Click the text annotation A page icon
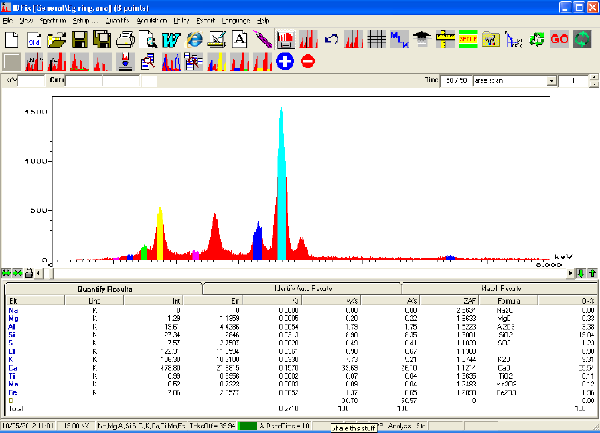 coord(240,39)
